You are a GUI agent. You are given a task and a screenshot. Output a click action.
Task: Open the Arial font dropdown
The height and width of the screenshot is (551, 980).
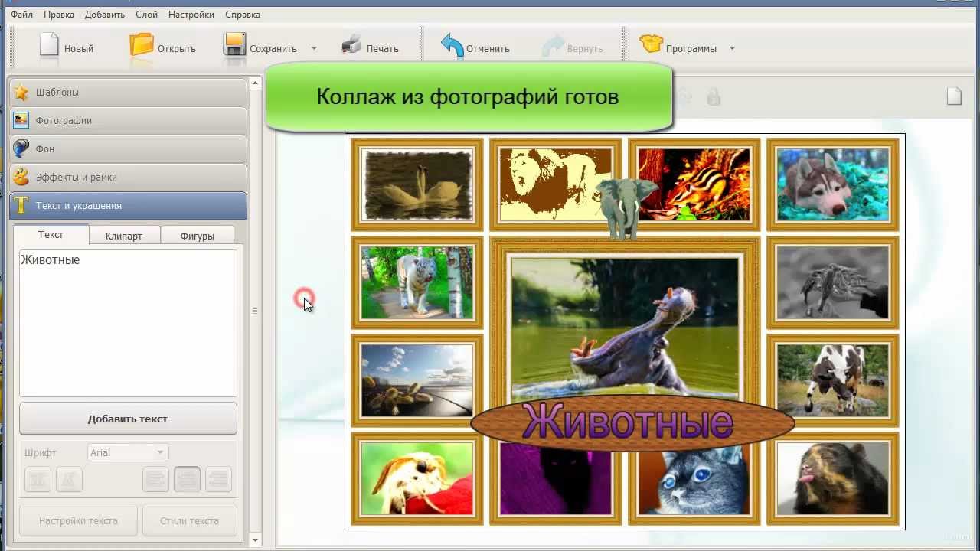pos(128,452)
